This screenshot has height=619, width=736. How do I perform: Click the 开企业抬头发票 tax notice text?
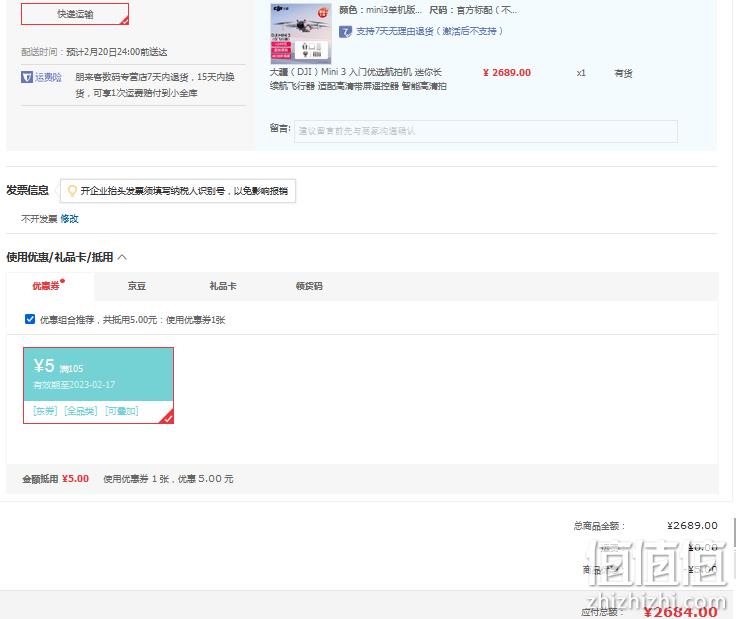184,191
